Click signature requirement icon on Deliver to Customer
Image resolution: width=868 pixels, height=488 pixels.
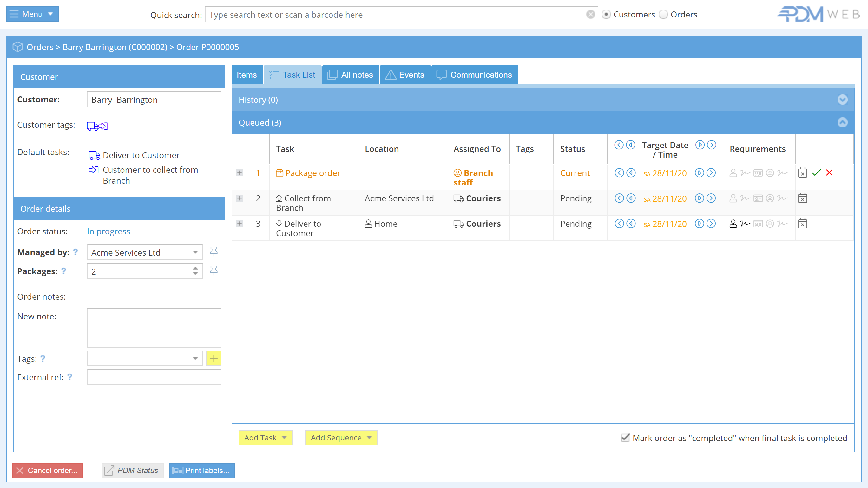745,224
